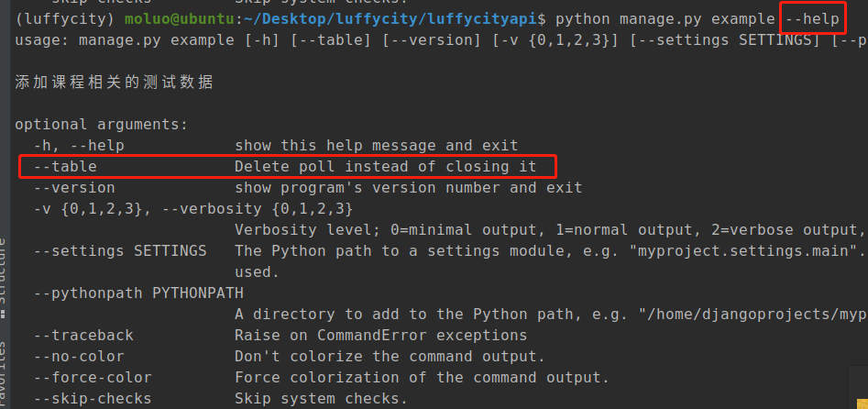Click "show this help message and exit" text
The height and width of the screenshot is (409, 868).
(x=376, y=145)
